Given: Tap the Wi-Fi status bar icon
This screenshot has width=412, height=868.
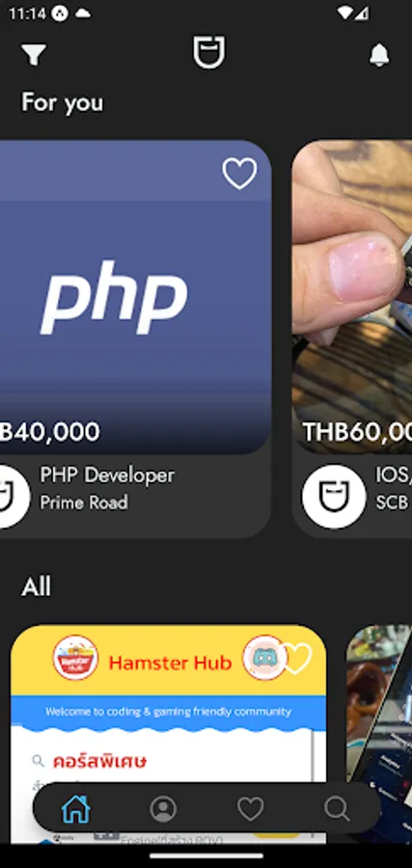Looking at the screenshot, I should [344, 14].
